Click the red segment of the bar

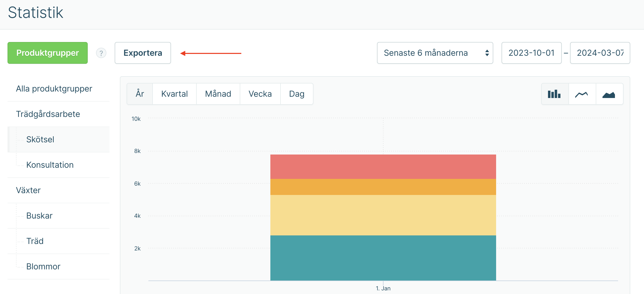383,167
